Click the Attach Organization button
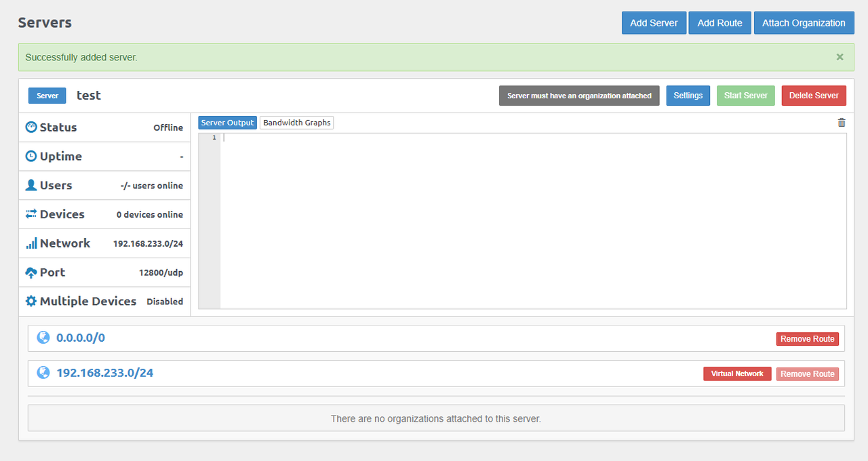Screen dimensions: 868x461 pos(804,22)
